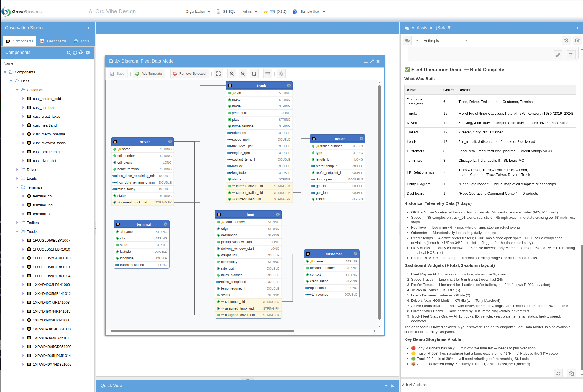
Task: Open diagram settings gear in toolbar
Action: coord(281,74)
